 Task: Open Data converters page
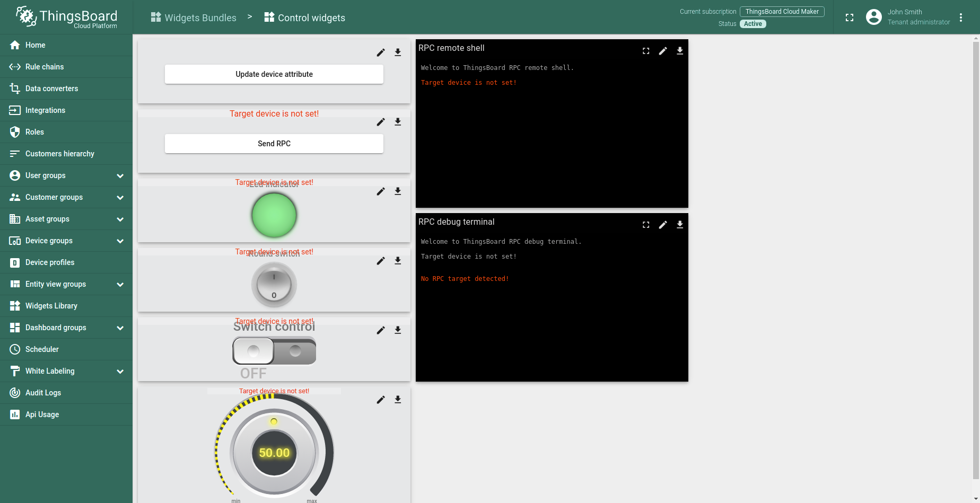point(66,89)
